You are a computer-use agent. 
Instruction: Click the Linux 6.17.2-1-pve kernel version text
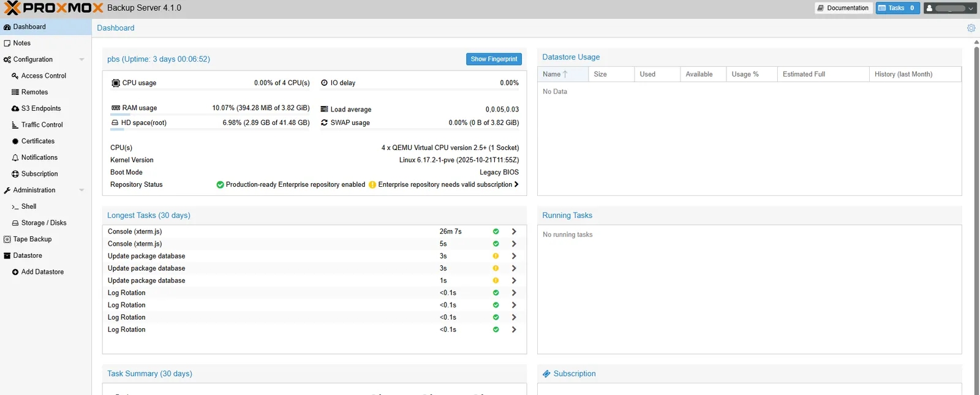(459, 160)
